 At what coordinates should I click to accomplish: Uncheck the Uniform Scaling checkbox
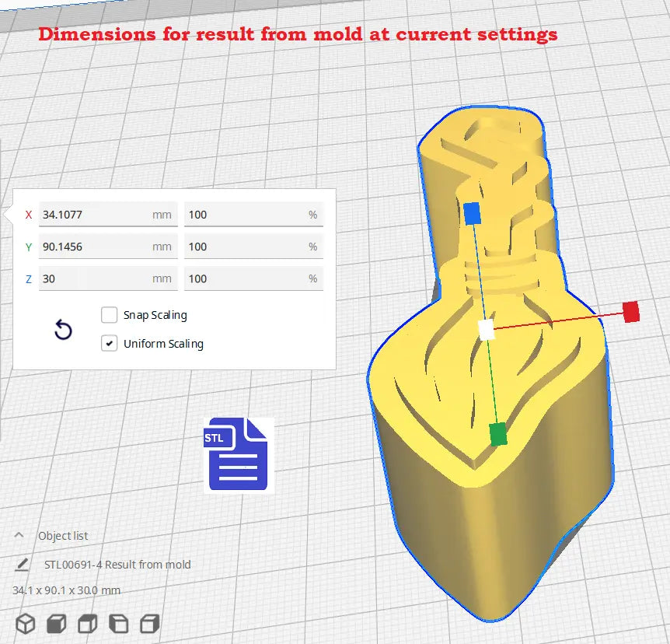tap(109, 343)
